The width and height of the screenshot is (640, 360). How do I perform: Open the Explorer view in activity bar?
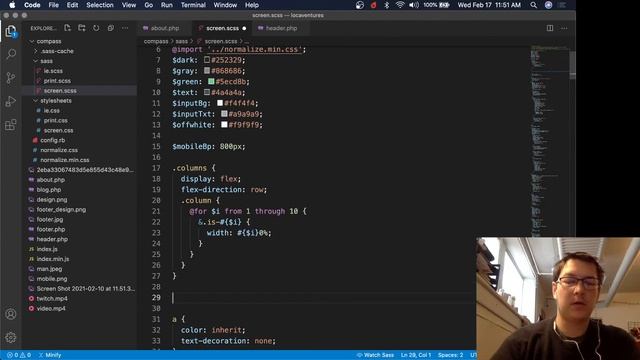click(11, 31)
